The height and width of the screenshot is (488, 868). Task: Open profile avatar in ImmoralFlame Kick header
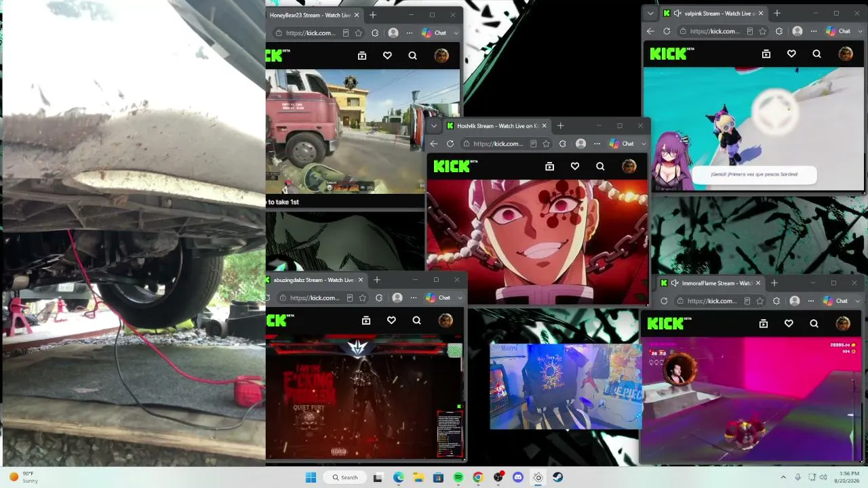tap(843, 323)
